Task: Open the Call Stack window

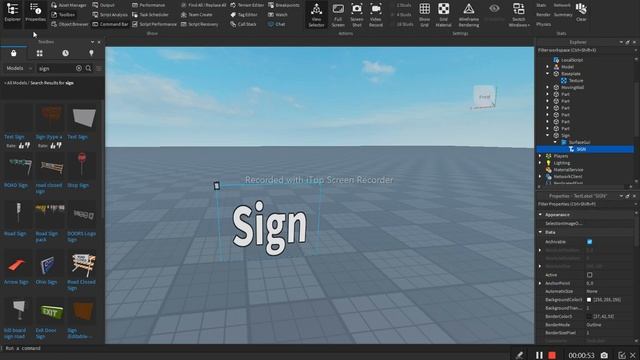Action: 243,24
